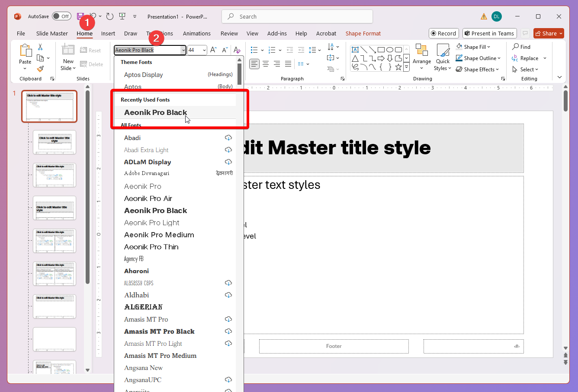Open the font name dropdown arrow

pyautogui.click(x=183, y=50)
